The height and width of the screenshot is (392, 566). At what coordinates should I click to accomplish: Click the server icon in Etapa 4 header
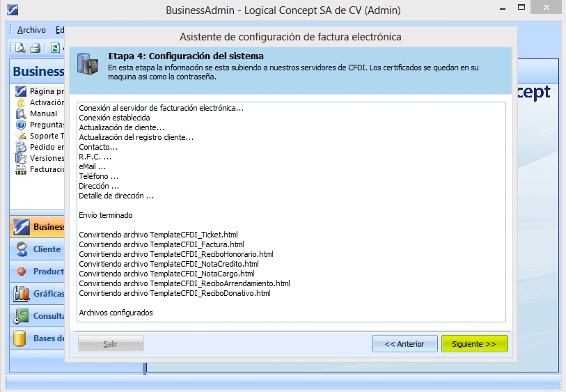pos(88,64)
